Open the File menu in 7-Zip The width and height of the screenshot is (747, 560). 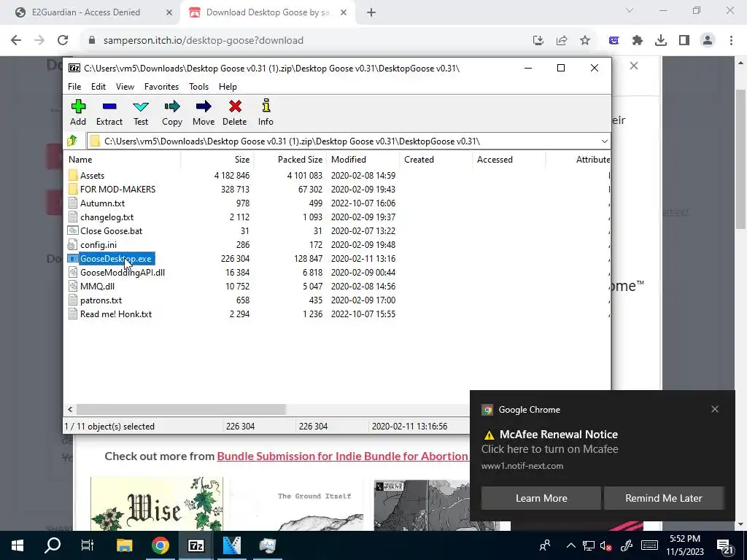(x=74, y=87)
